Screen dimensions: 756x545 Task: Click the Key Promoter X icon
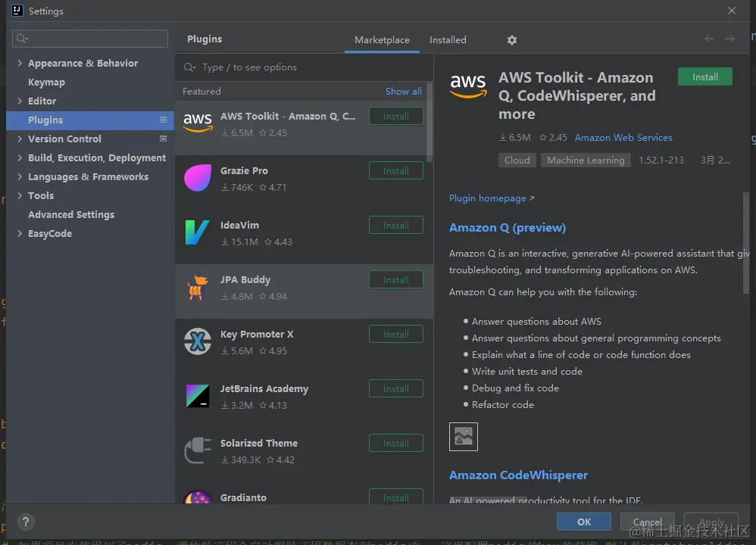(198, 341)
